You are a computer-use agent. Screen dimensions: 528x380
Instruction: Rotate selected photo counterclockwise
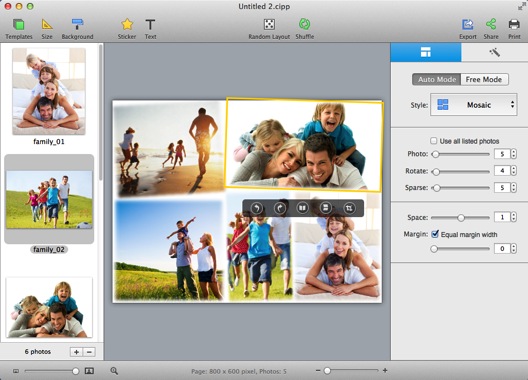(257, 208)
